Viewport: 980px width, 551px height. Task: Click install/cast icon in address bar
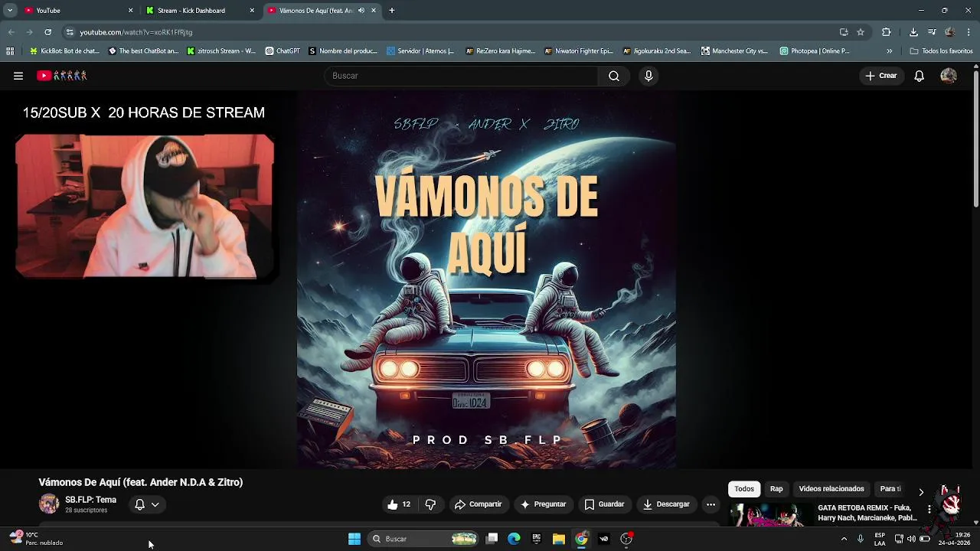click(x=844, y=32)
